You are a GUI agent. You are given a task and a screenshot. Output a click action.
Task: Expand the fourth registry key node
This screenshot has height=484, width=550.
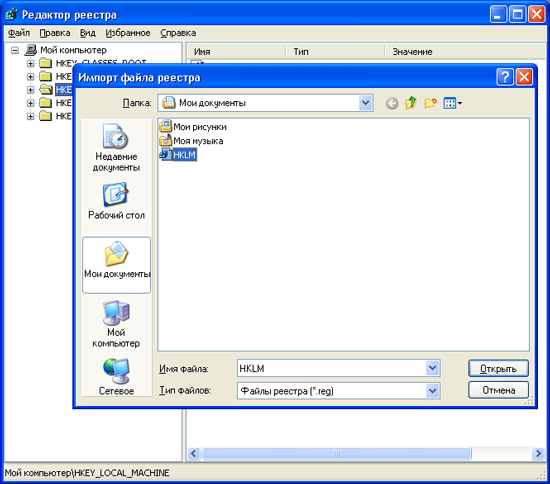click(x=31, y=103)
